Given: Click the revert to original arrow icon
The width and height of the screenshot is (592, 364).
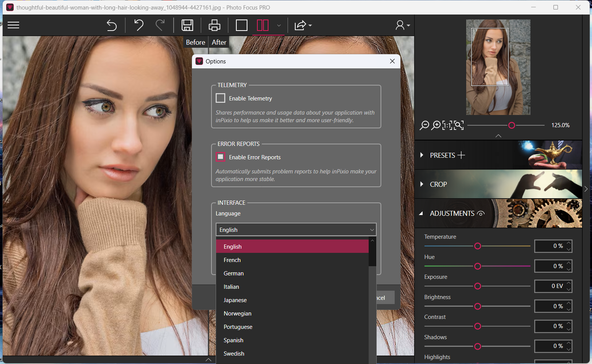Looking at the screenshot, I should (x=111, y=25).
